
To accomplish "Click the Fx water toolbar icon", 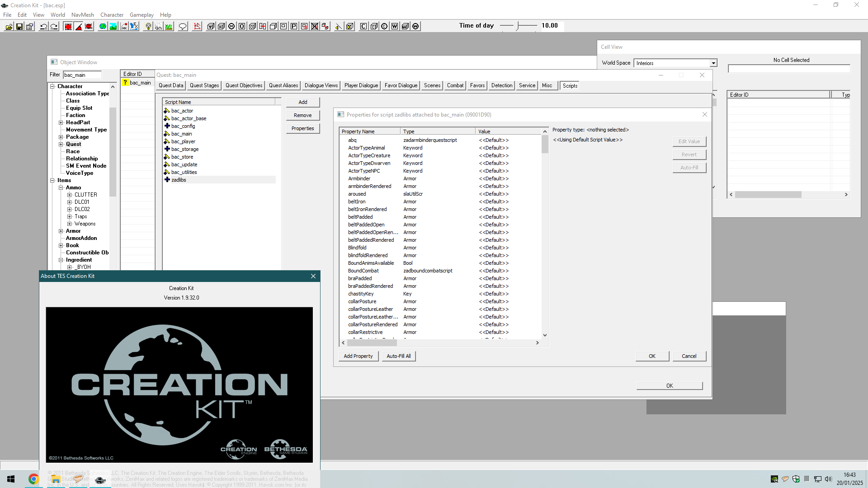I will pos(134,27).
